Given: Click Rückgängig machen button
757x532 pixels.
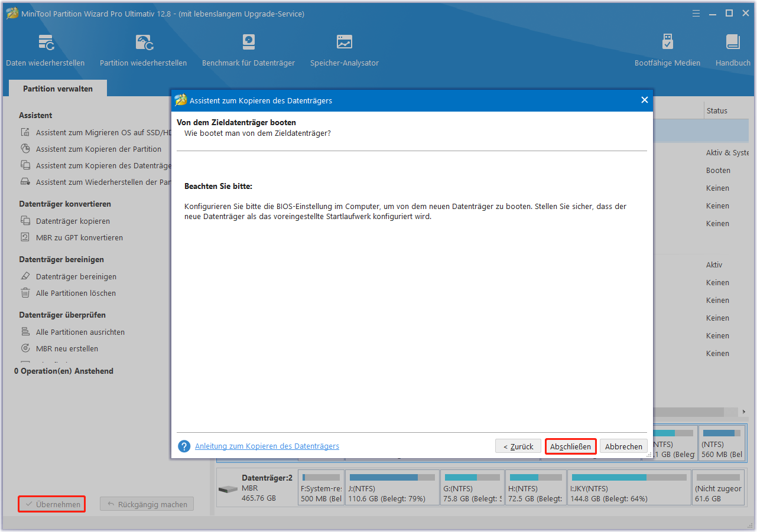Looking at the screenshot, I should 147,504.
